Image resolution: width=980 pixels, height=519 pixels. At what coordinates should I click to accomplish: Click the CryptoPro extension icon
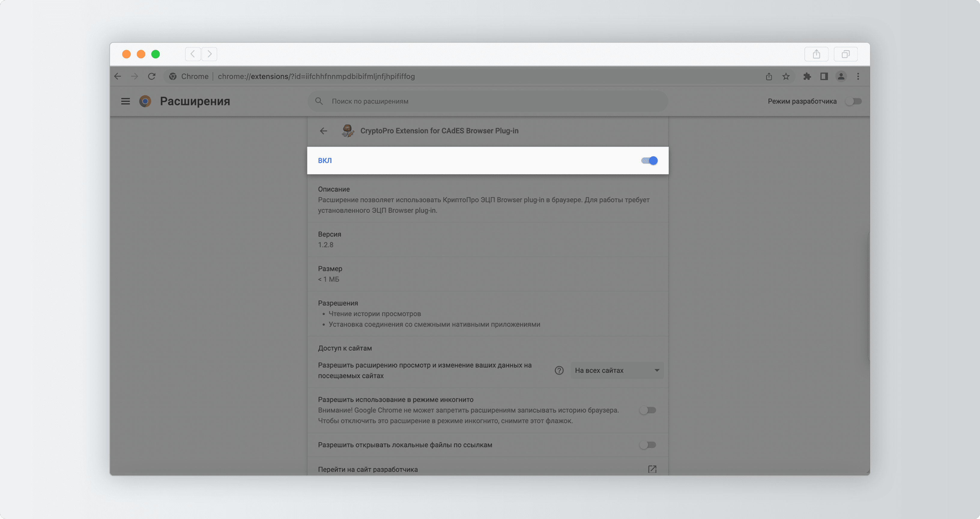pyautogui.click(x=347, y=130)
